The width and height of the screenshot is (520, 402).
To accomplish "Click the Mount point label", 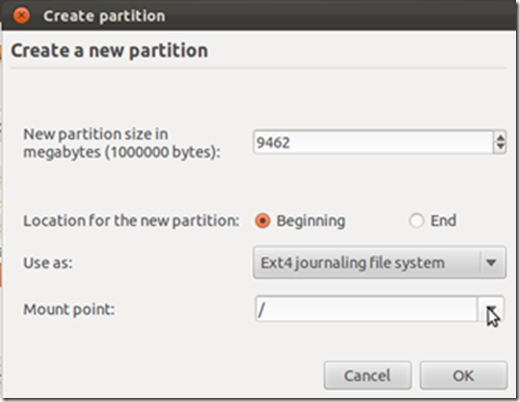I will click(x=69, y=309).
